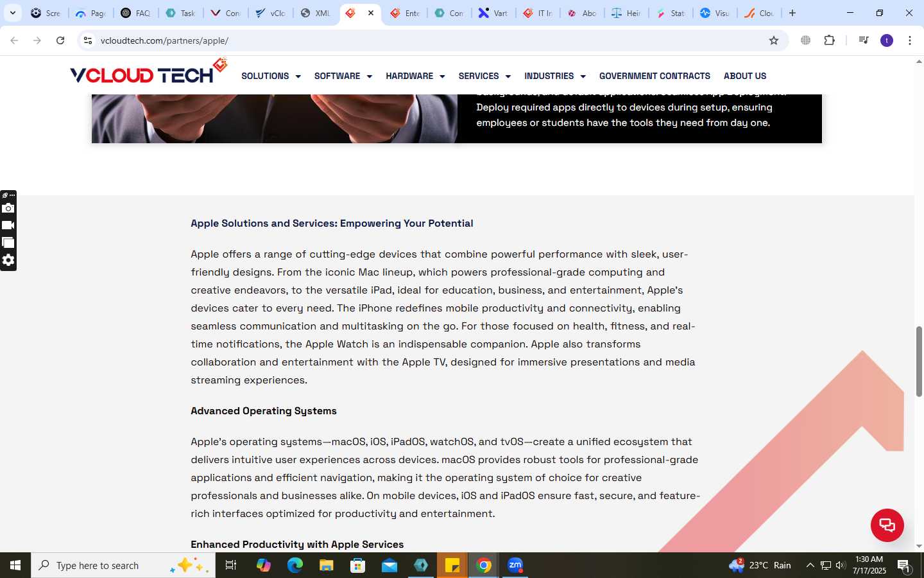Open GOVERNMENT CONTRACTS page
The image size is (924, 578).
click(x=654, y=76)
